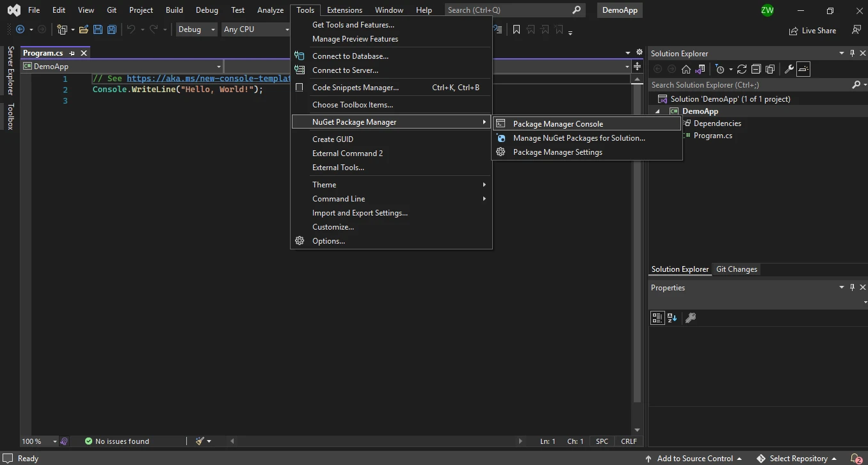Click the Live Share button
Image resolution: width=868 pixels, height=465 pixels.
tap(812, 30)
